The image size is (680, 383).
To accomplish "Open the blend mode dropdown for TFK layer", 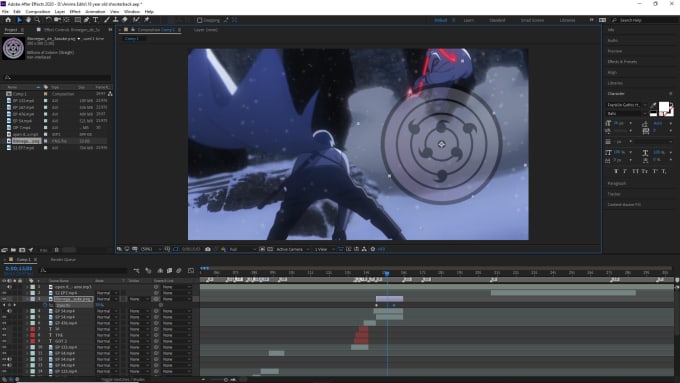I will 107,335.
